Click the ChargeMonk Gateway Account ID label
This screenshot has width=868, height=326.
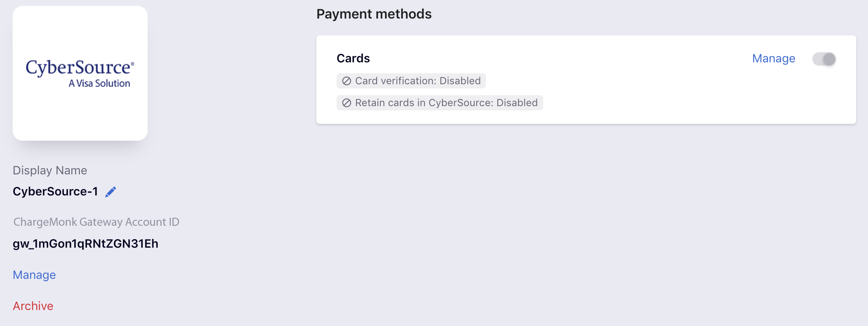(x=96, y=222)
